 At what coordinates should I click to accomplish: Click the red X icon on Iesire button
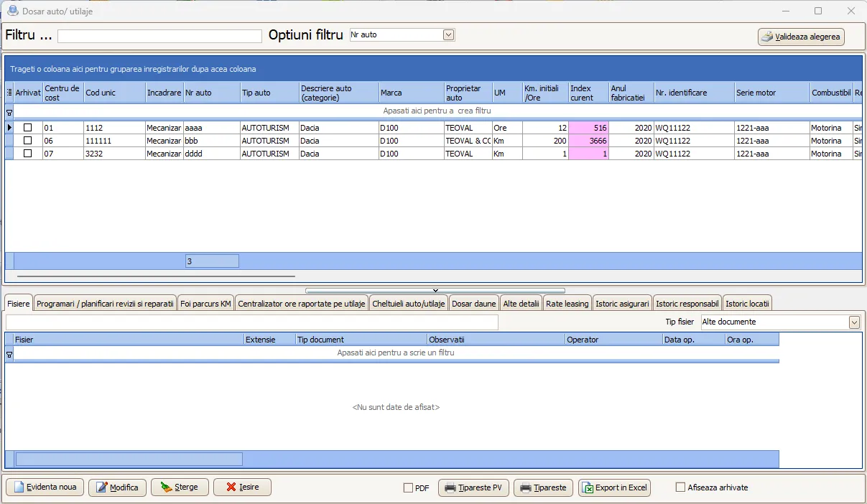(231, 487)
